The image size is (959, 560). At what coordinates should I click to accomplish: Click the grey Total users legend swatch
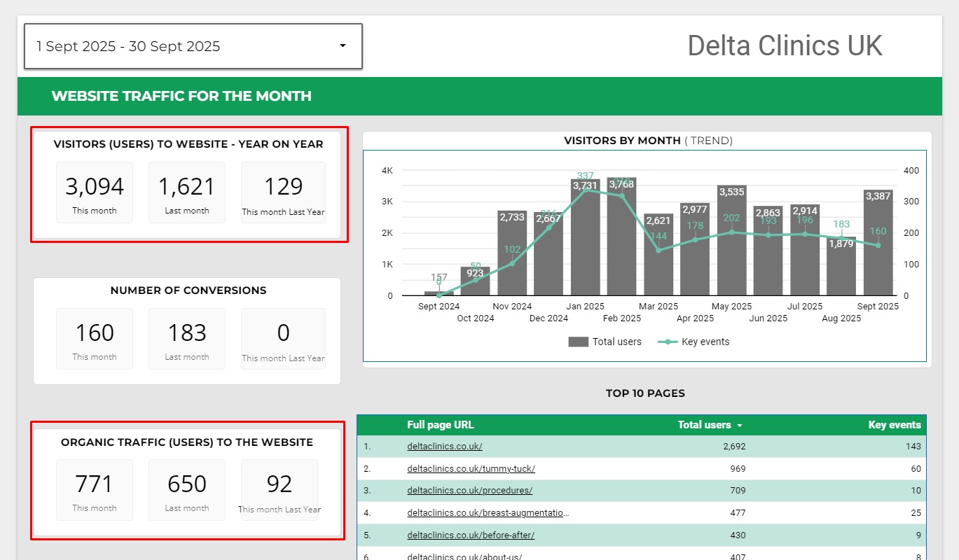578,342
